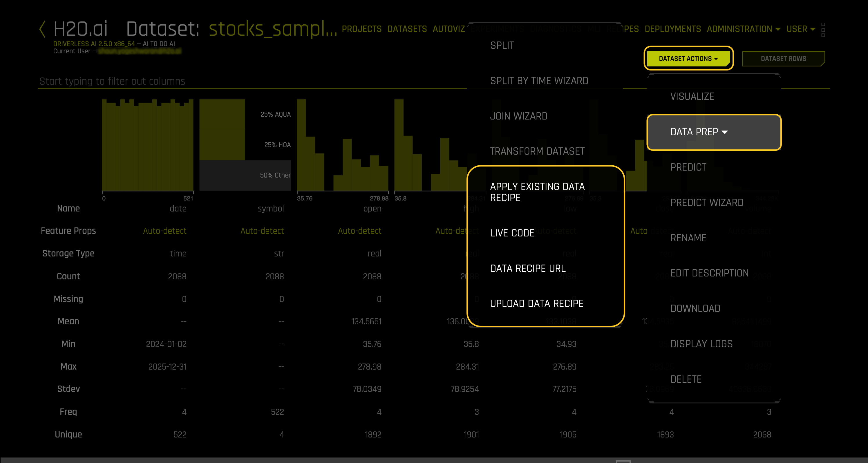The height and width of the screenshot is (463, 868).
Task: Click the 'open' column name
Action: (x=372, y=209)
